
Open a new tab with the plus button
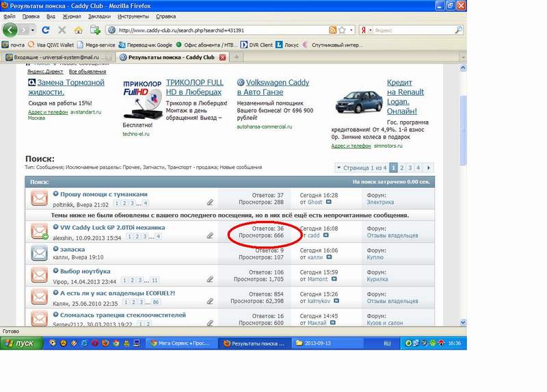point(237,57)
